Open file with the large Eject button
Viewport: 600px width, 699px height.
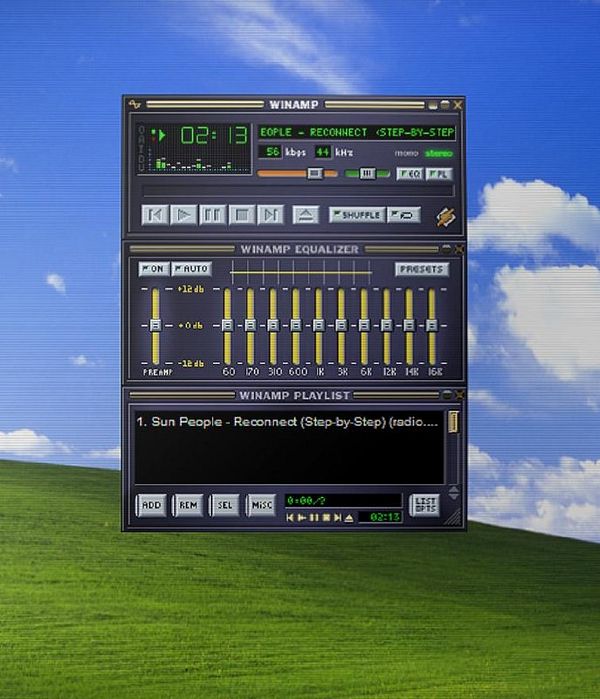(305, 215)
